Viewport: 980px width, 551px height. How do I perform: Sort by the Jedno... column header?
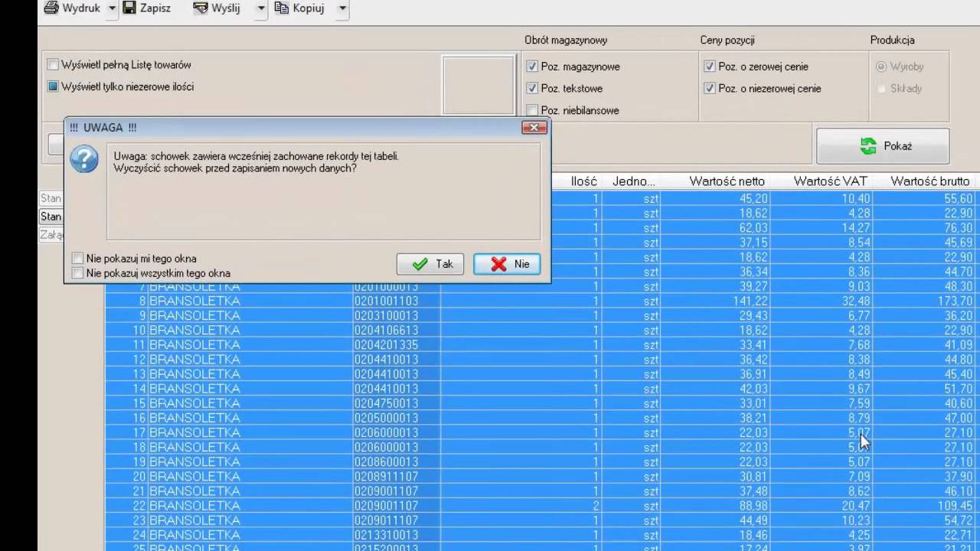633,181
